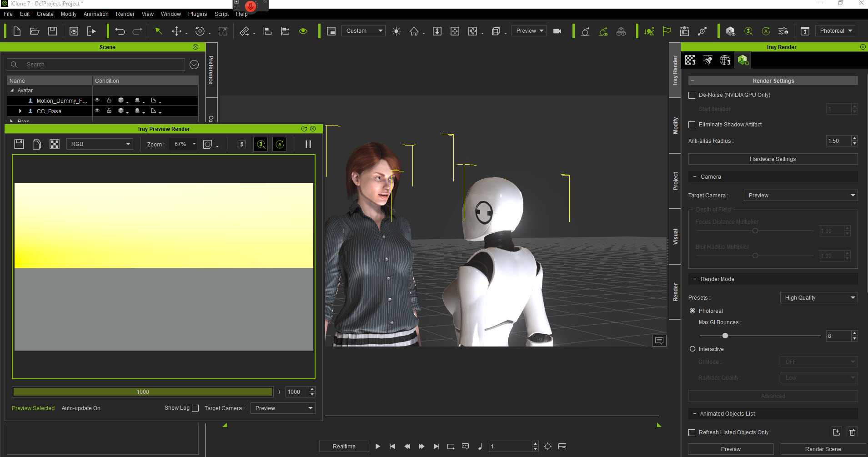Select the Interactive radio button
The width and height of the screenshot is (868, 457).
click(x=692, y=349)
